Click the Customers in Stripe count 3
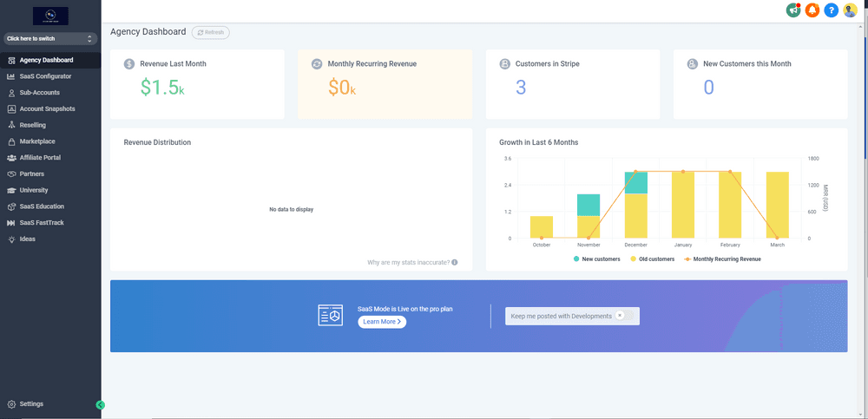Image resolution: width=868 pixels, height=419 pixels. coord(521,88)
